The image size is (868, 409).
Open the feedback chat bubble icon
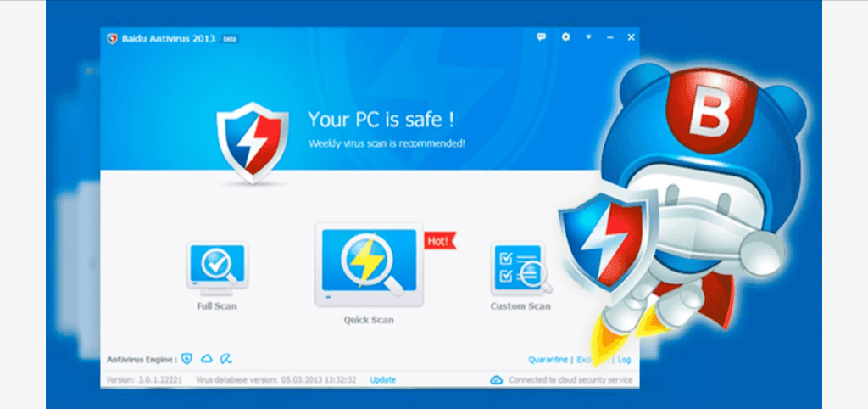tap(542, 37)
